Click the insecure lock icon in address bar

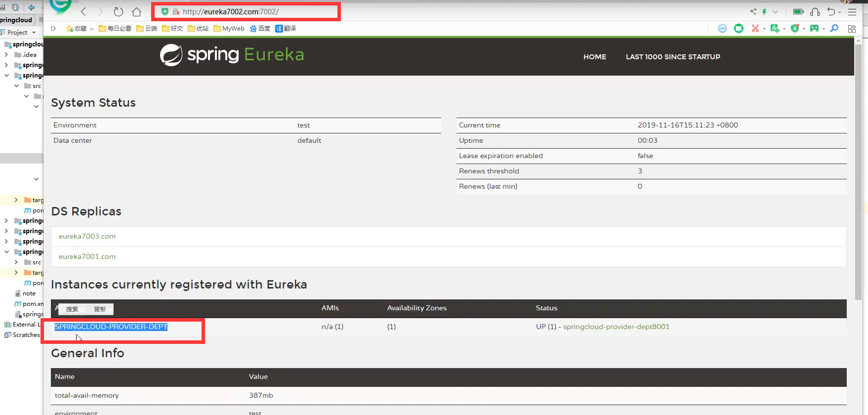[176, 11]
